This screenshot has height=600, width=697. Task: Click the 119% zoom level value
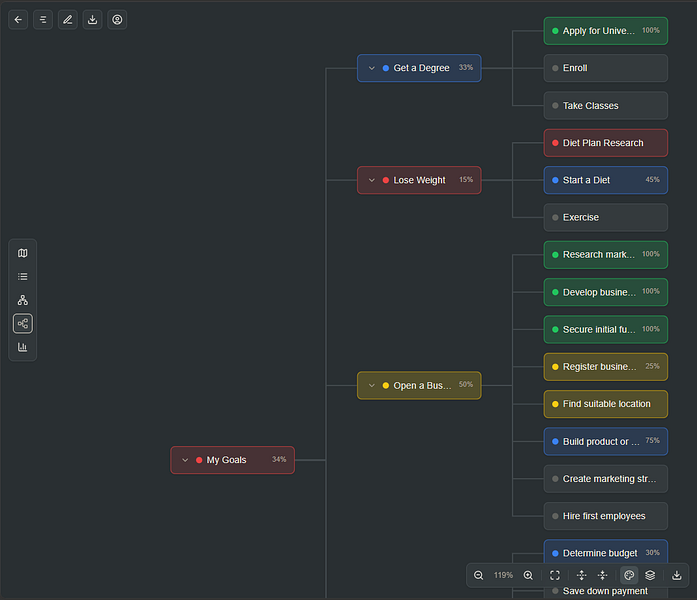503,575
